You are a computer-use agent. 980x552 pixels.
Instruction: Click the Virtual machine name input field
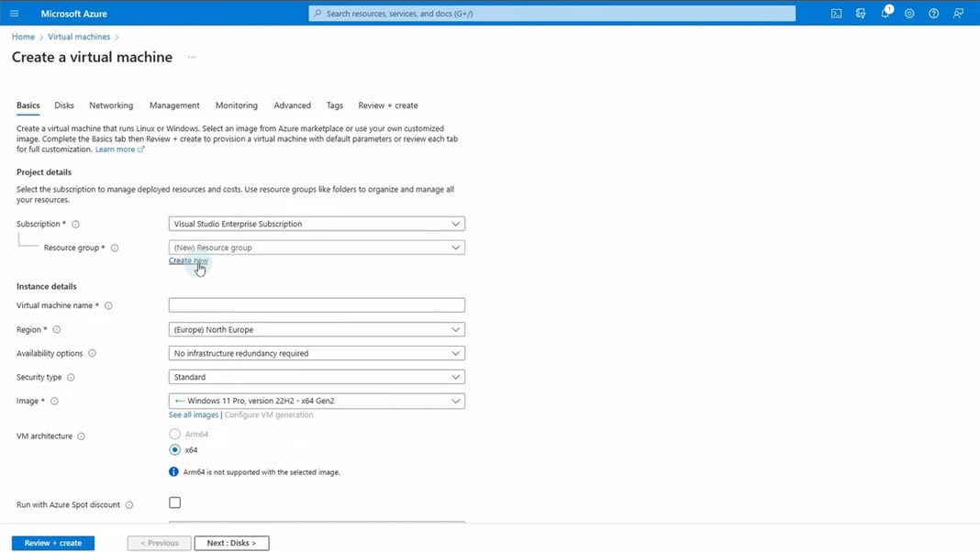click(316, 304)
